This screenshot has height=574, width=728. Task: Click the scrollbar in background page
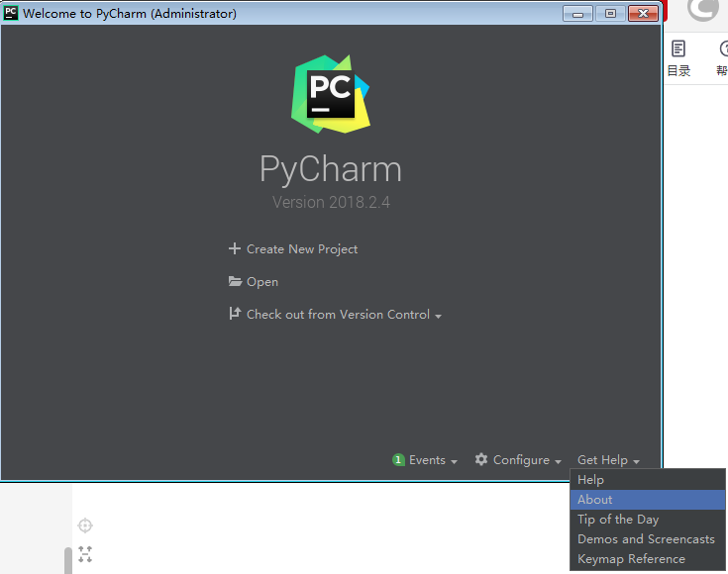coord(68,560)
